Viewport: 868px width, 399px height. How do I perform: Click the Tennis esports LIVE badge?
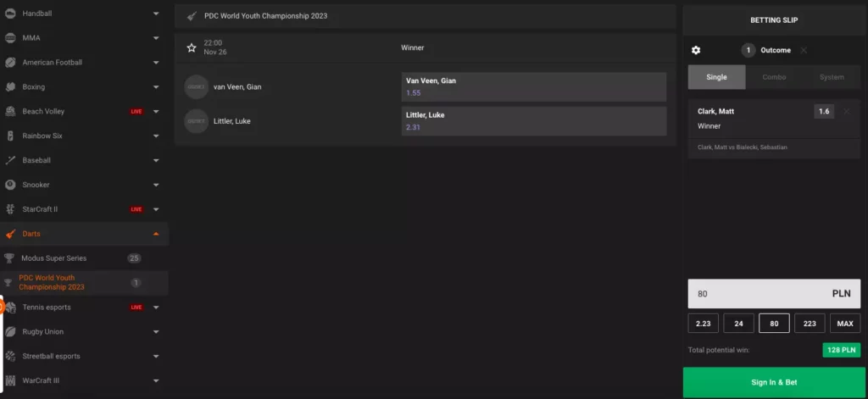[x=136, y=308]
